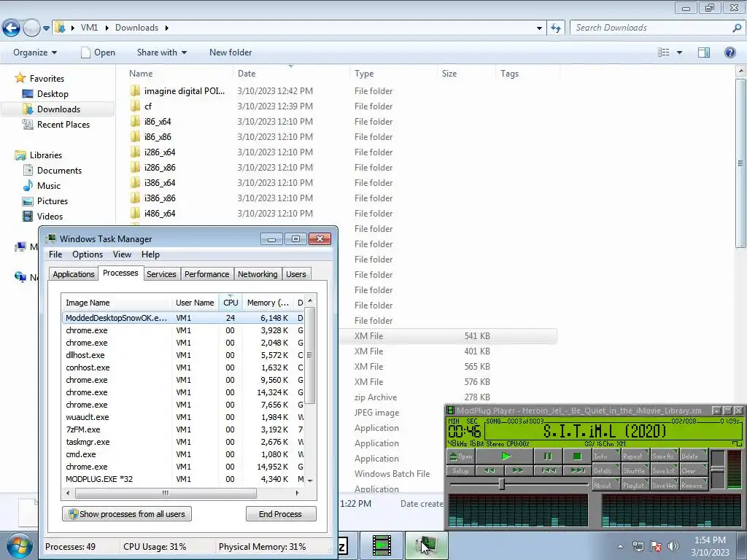Image resolution: width=747 pixels, height=560 pixels.
Task: Select ModdedDesktopSnowOK.exe process row
Action: click(183, 318)
